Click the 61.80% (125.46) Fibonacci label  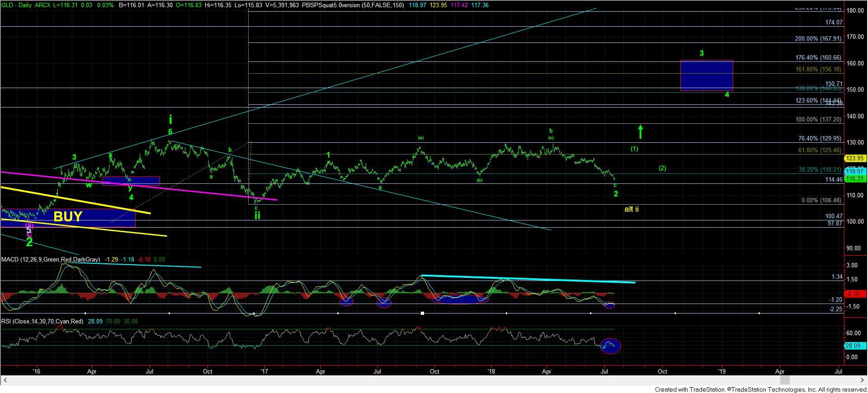820,150
